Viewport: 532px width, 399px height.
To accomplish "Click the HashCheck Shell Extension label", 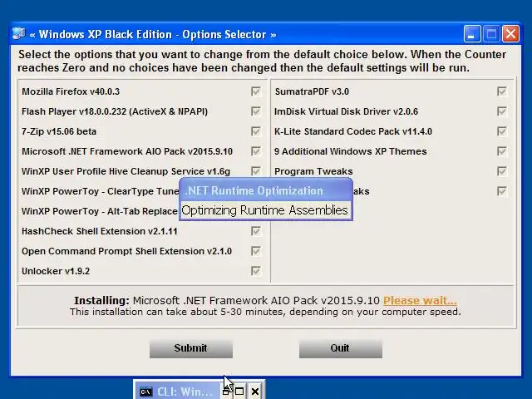I will click(100, 231).
